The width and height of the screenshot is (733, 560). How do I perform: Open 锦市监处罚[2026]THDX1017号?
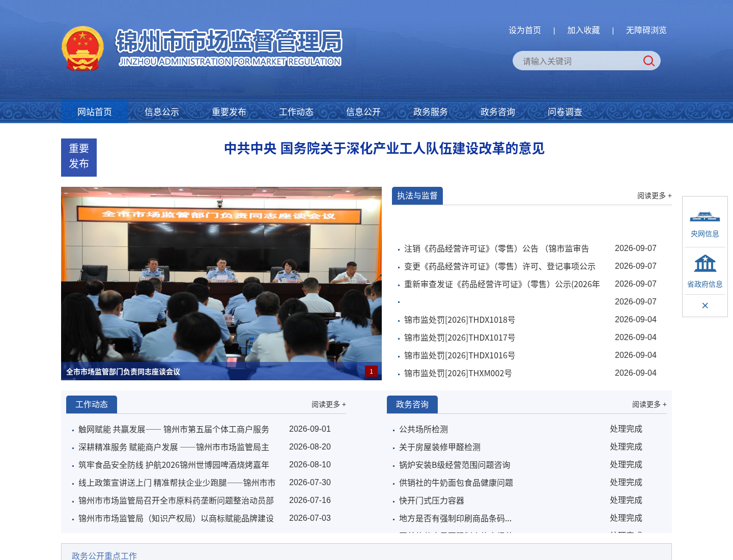coord(460,338)
